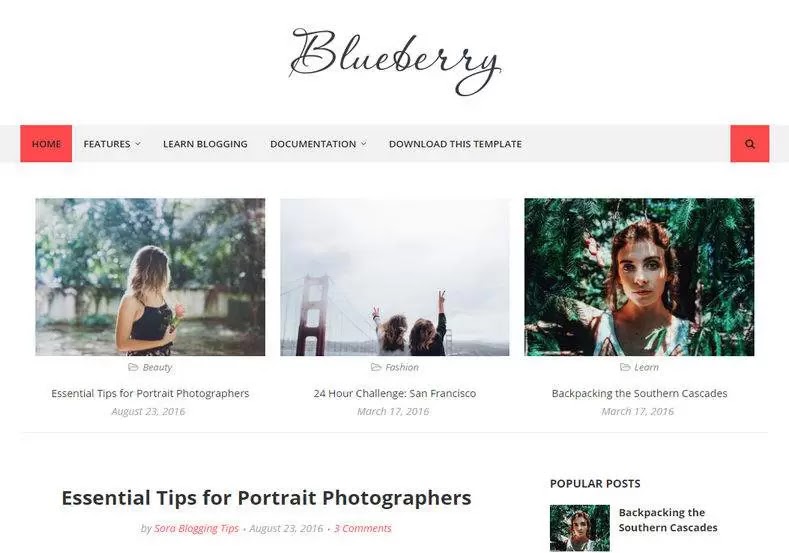Click the popular posts sidebar thumbnail
Image resolution: width=789 pixels, height=553 pixels.
pos(580,528)
